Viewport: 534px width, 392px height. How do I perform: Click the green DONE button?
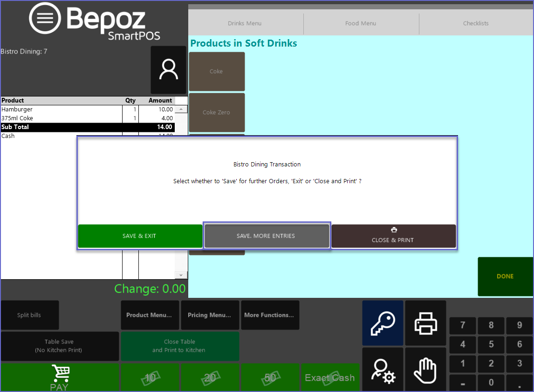point(505,276)
